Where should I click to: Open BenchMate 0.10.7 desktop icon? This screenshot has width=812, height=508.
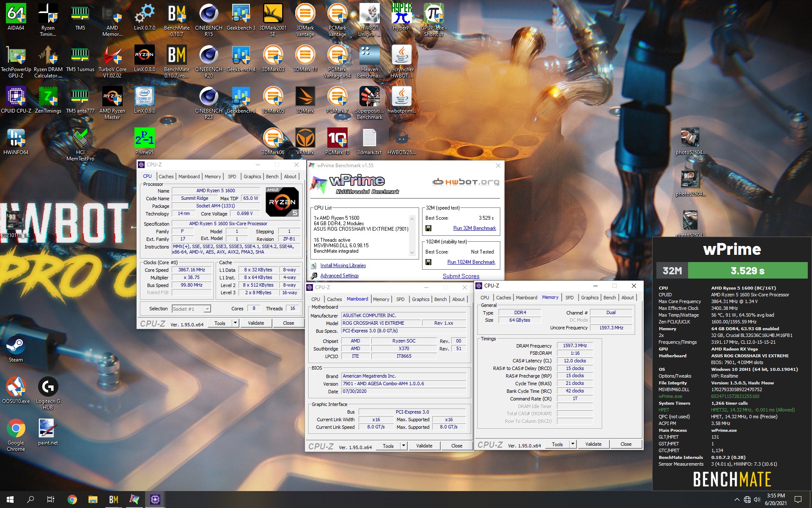(x=177, y=20)
